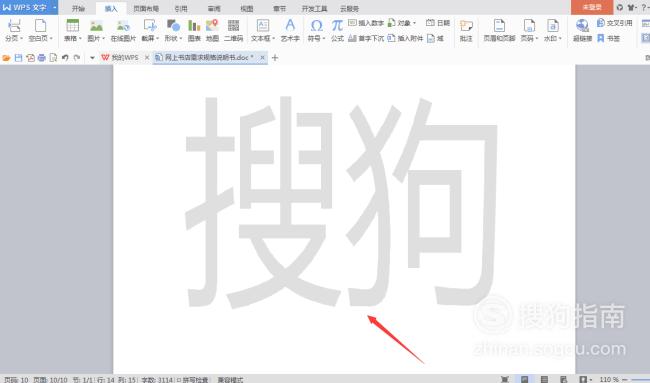
Task: Save the document with the floppy icon
Action: (18, 58)
